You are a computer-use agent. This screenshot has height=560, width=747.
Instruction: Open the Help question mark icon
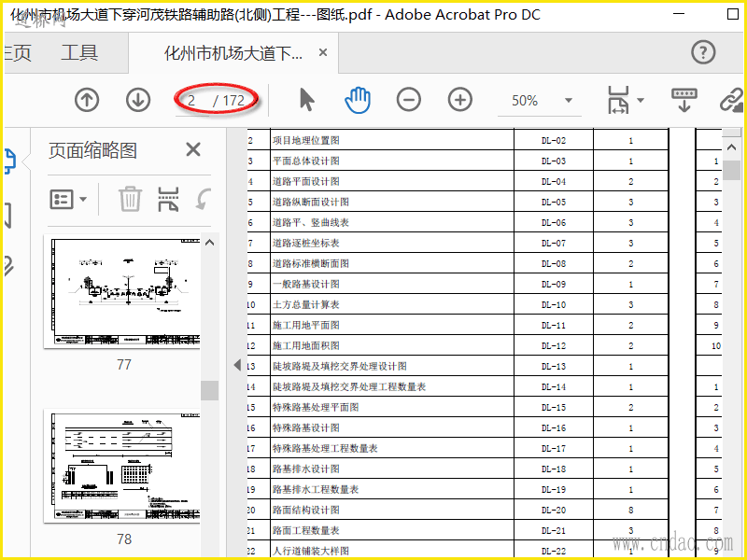click(x=703, y=52)
